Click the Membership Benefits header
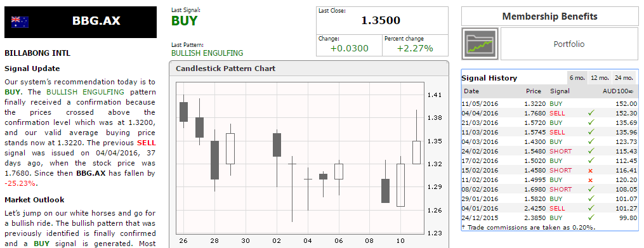This screenshot has width=644, height=248. [550, 16]
